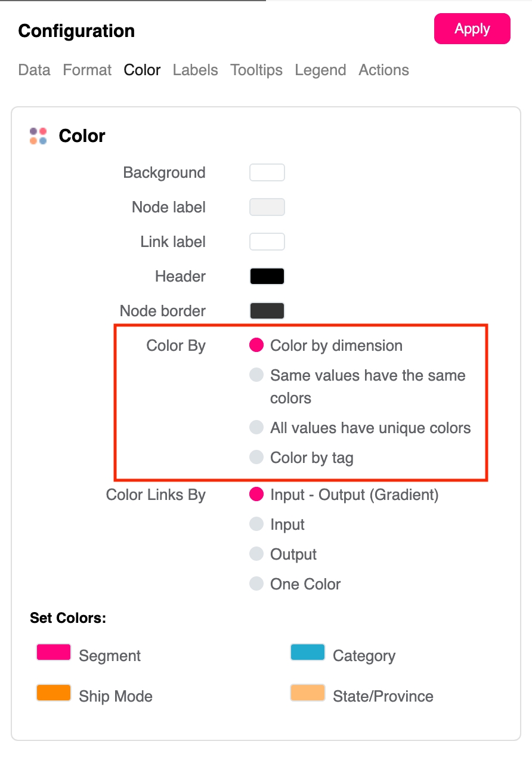Screen dimensions: 532x772
Task: Open the Ship Mode orange swatch
Action: 54,693
